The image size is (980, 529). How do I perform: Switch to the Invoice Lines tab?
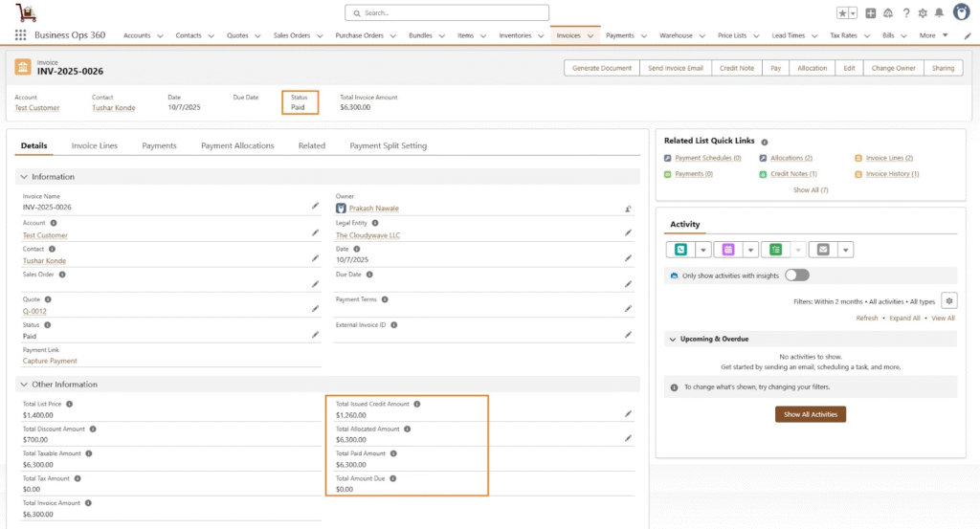tap(95, 145)
